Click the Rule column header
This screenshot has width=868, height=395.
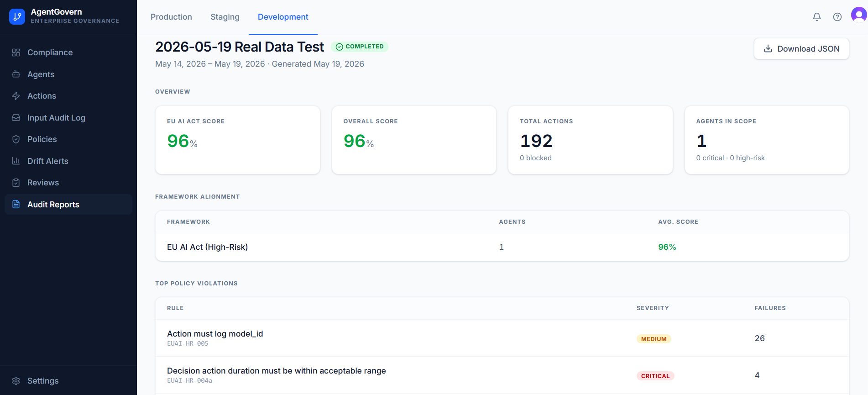click(x=175, y=308)
